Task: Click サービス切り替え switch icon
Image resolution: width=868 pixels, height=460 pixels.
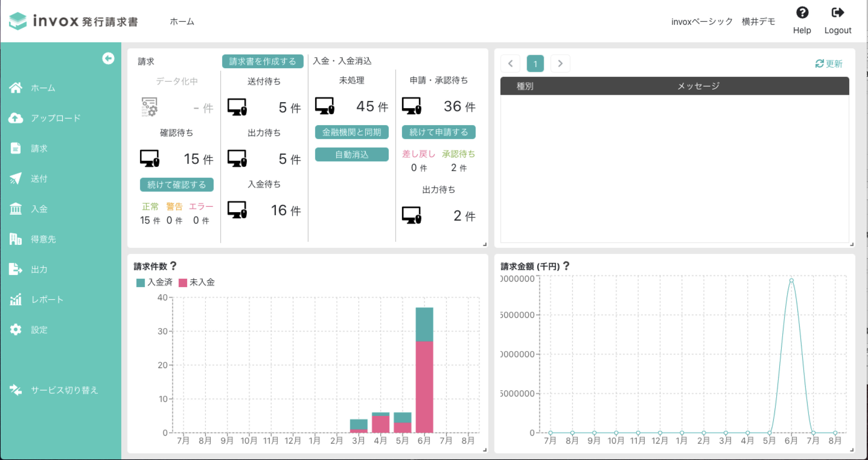Action: click(16, 390)
